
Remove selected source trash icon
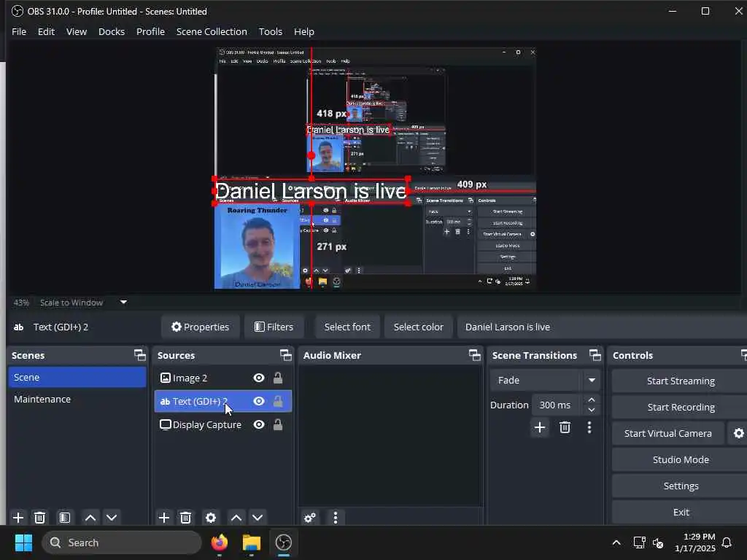pos(186,518)
